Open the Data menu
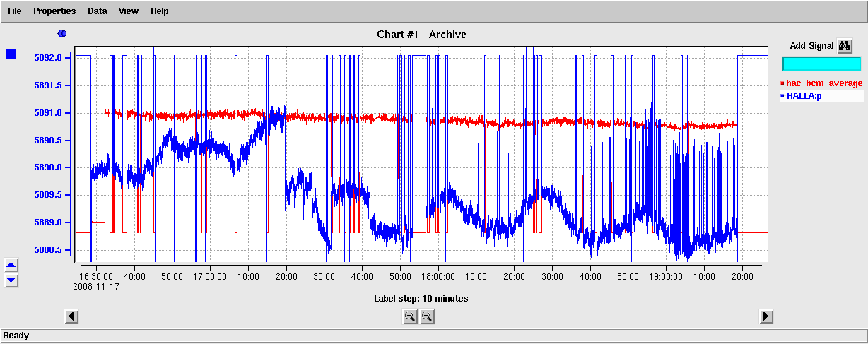This screenshot has height=344, width=868. pos(98,11)
